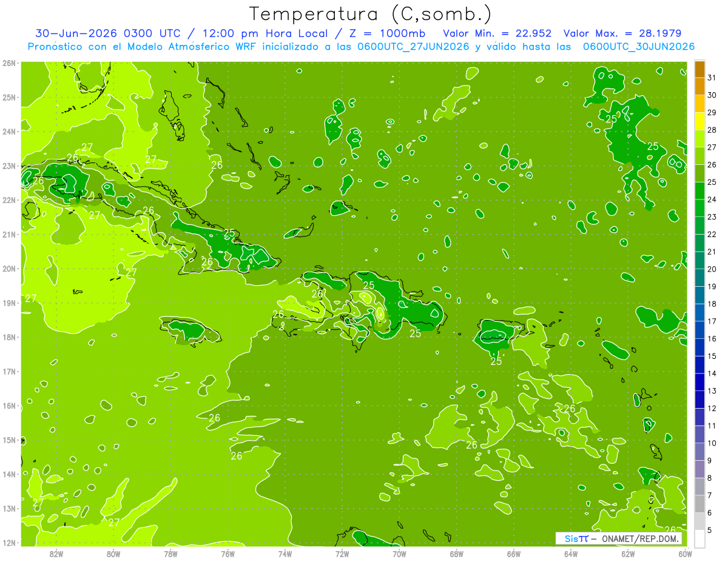The width and height of the screenshot is (728, 562).
Task: Click the 68W longitude axis label
Action: tap(456, 554)
